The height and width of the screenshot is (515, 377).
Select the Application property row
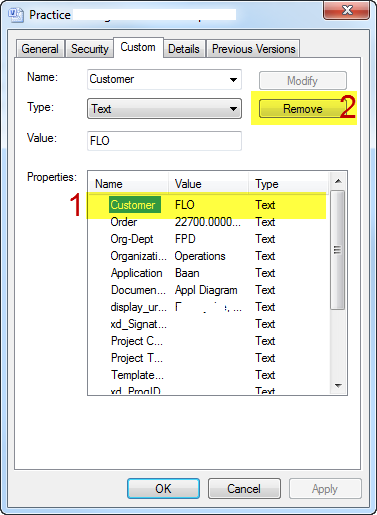pyautogui.click(x=207, y=273)
